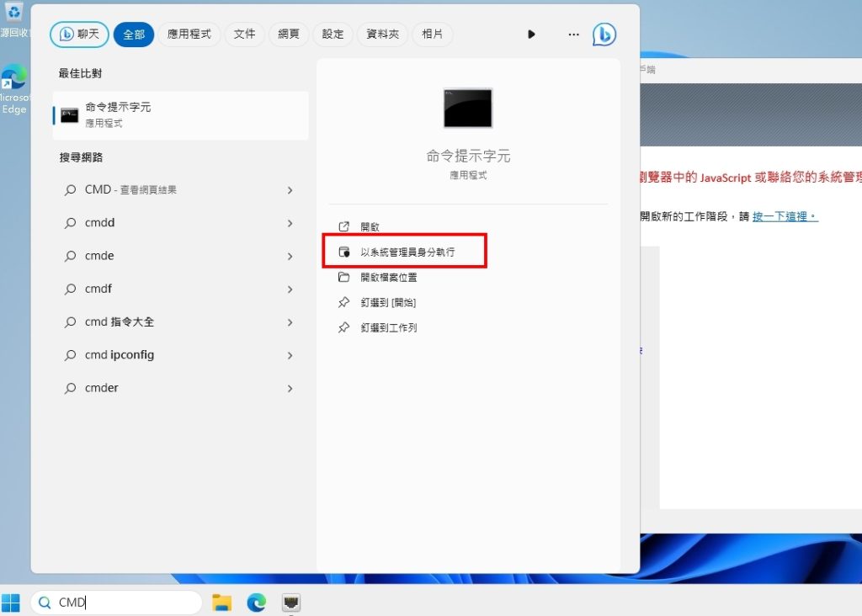Click the large Command Prompt preview icon
862x616 pixels.
(468, 109)
